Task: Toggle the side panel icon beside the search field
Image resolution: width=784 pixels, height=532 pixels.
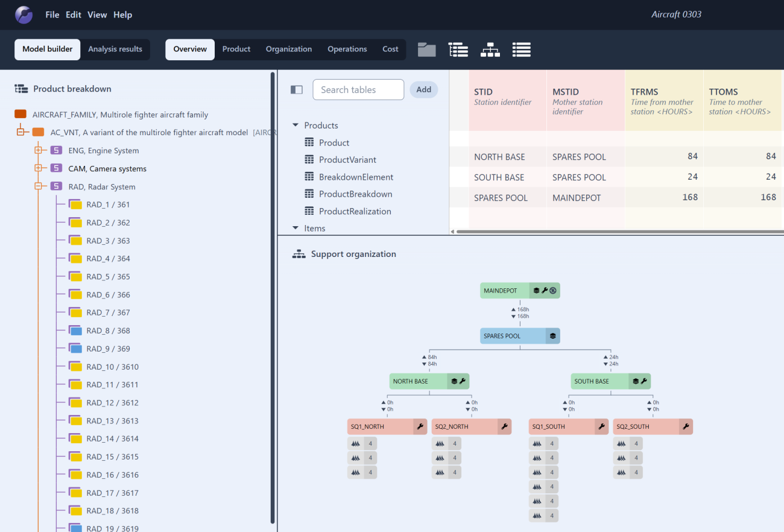Action: pyautogui.click(x=296, y=89)
